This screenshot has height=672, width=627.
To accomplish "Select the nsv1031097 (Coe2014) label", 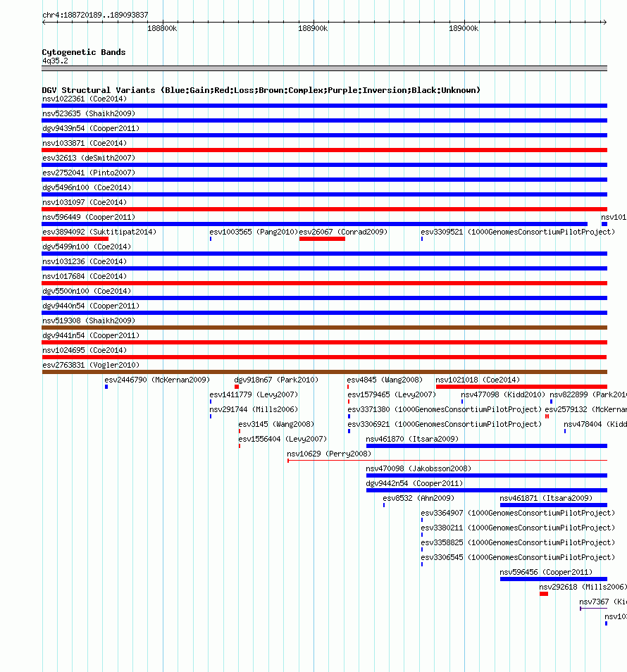I will click(85, 202).
